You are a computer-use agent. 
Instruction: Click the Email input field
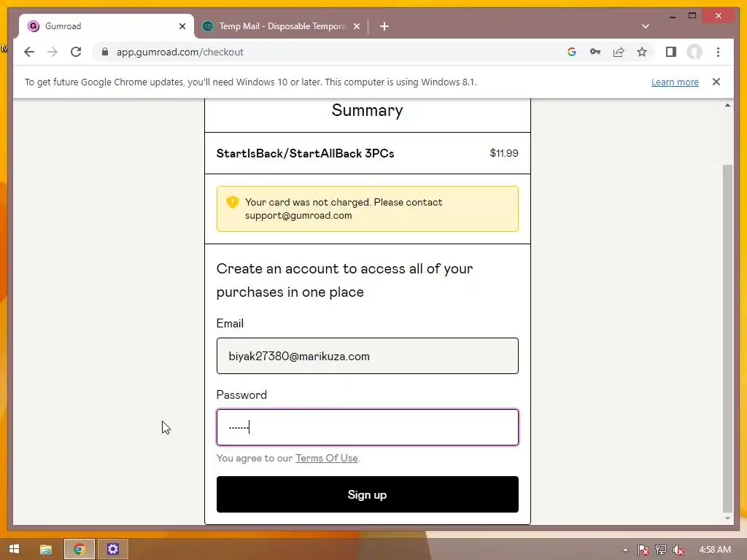[368, 356]
